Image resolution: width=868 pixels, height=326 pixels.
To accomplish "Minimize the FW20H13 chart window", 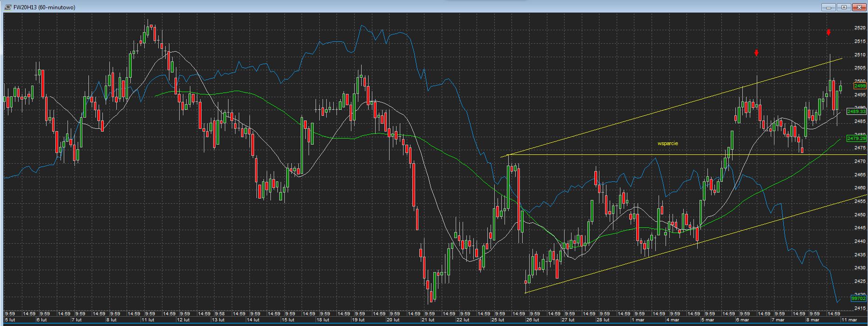I will coord(828,7).
